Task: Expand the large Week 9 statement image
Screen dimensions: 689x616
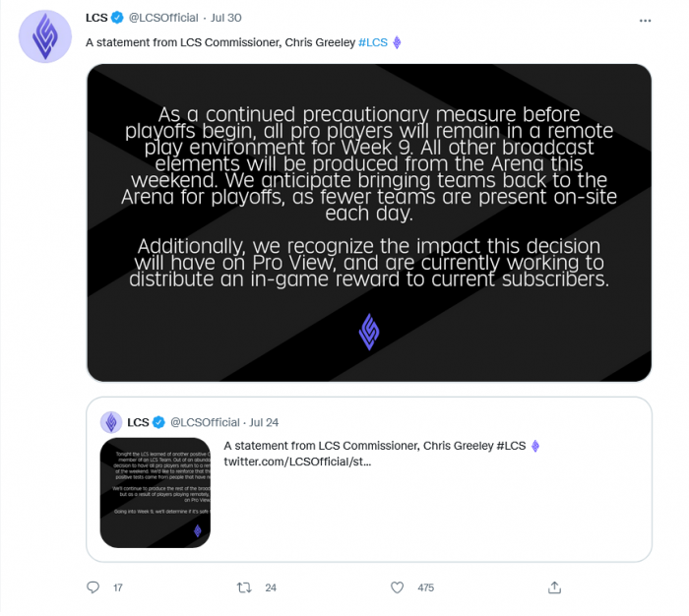Action: coord(369,222)
